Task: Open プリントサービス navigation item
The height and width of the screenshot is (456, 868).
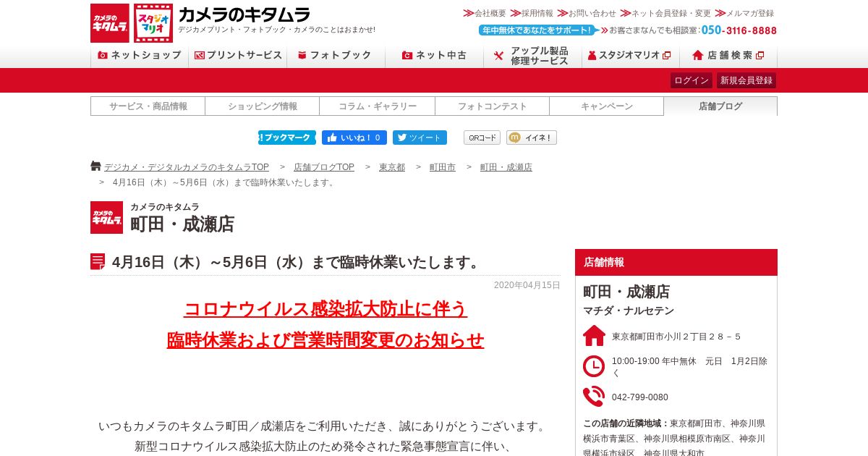Action: point(238,55)
